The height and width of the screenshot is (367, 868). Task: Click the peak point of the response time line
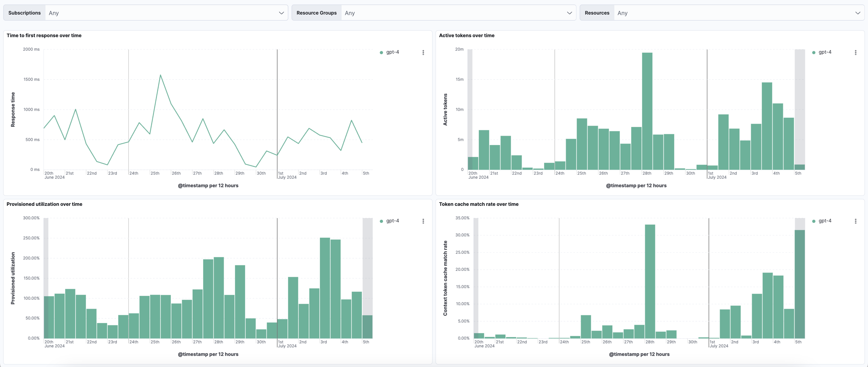[x=160, y=75]
